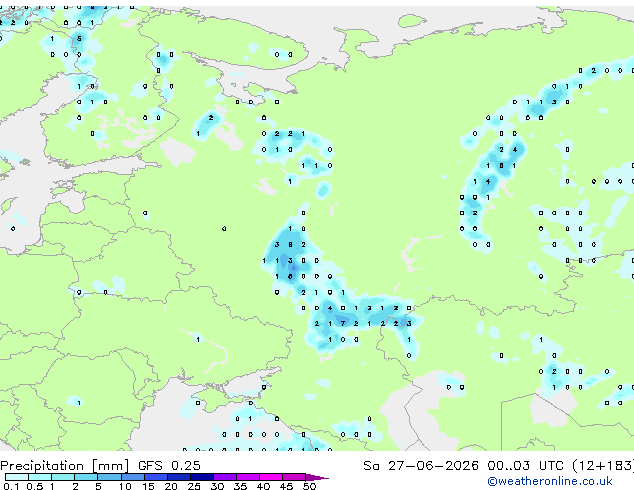Click the '15' legend scale label
This screenshot has width=634, height=490.
tap(148, 486)
